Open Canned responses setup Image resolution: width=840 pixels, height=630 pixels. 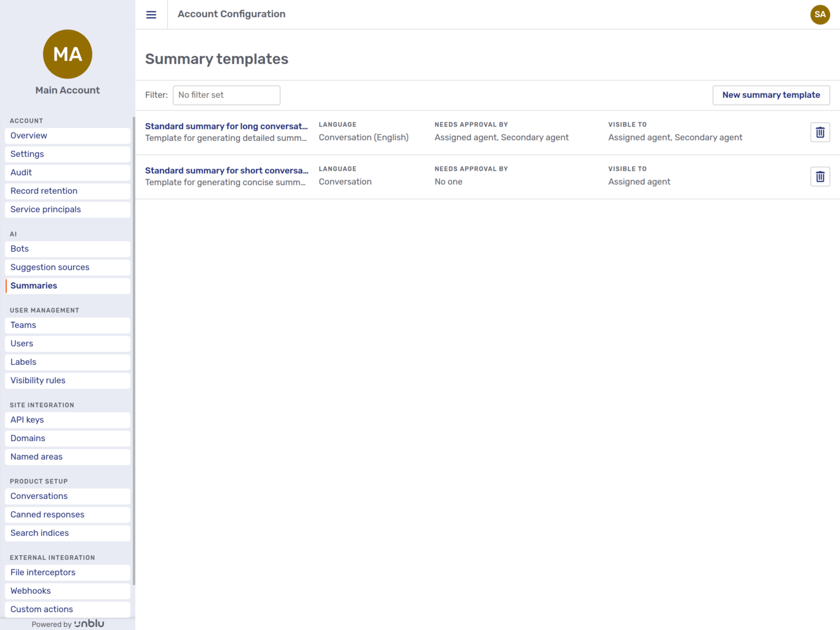coord(47,514)
